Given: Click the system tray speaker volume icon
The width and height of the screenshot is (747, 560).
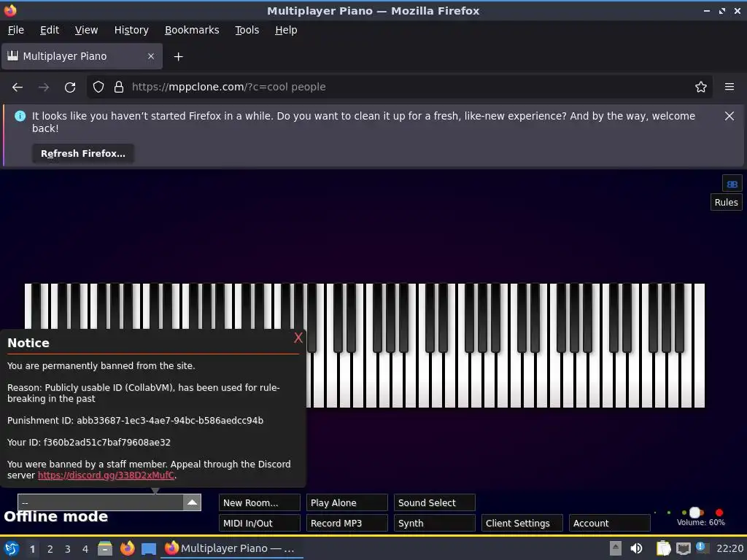Looking at the screenshot, I should pos(636,548).
